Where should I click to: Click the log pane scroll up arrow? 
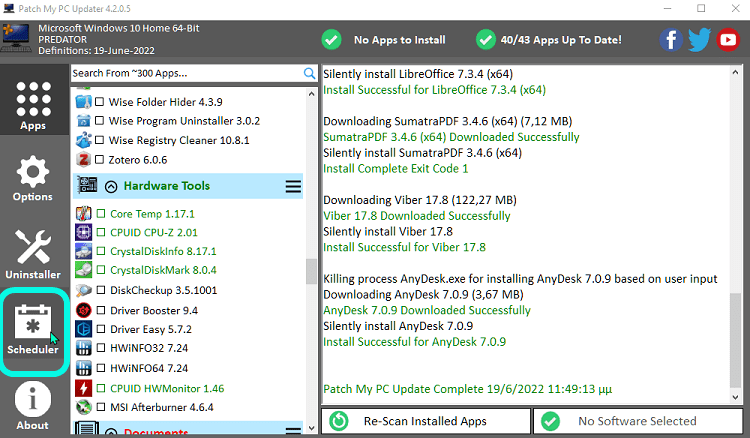click(x=735, y=72)
